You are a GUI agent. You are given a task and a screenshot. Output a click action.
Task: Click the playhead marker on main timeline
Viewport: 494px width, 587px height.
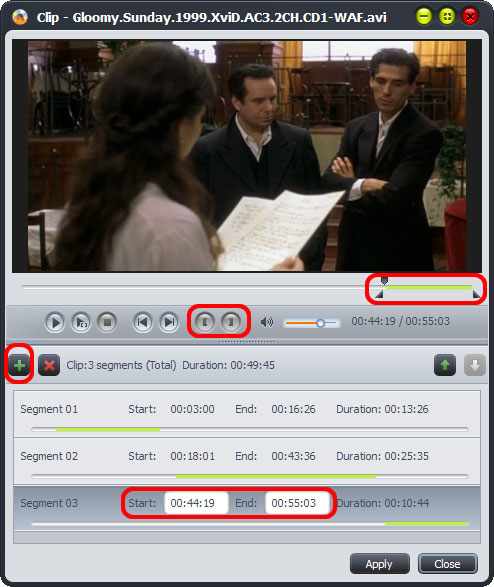pos(384,281)
